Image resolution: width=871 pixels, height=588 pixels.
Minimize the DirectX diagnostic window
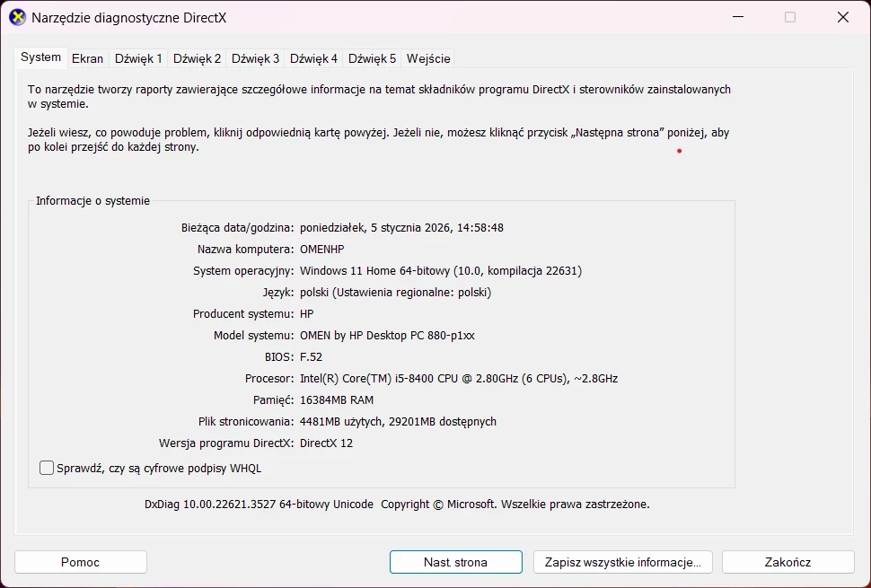[738, 17]
